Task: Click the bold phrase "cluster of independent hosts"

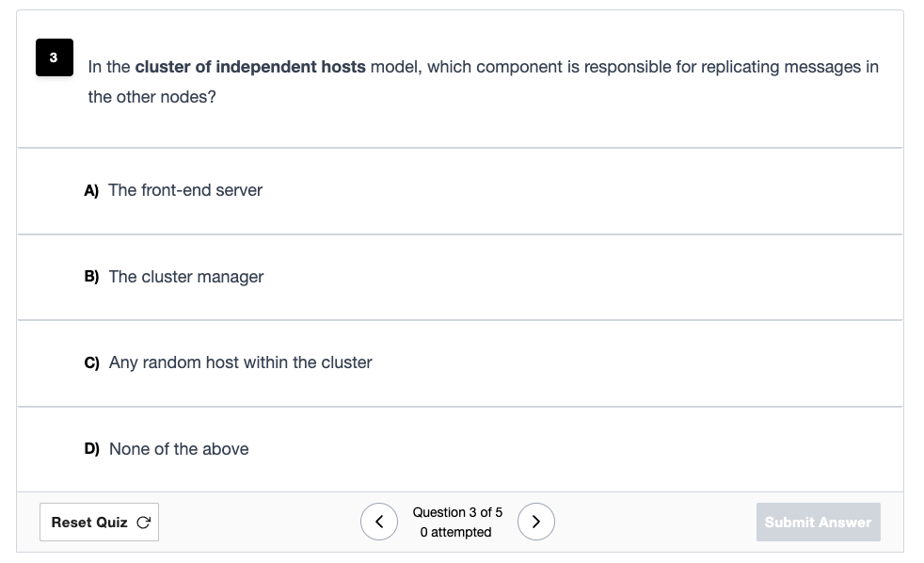Action: (x=250, y=67)
